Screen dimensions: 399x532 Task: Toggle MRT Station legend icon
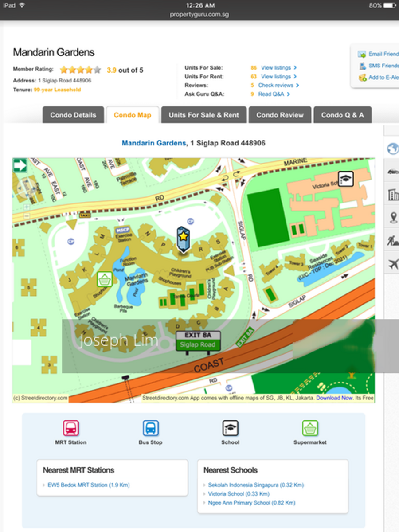(71, 429)
